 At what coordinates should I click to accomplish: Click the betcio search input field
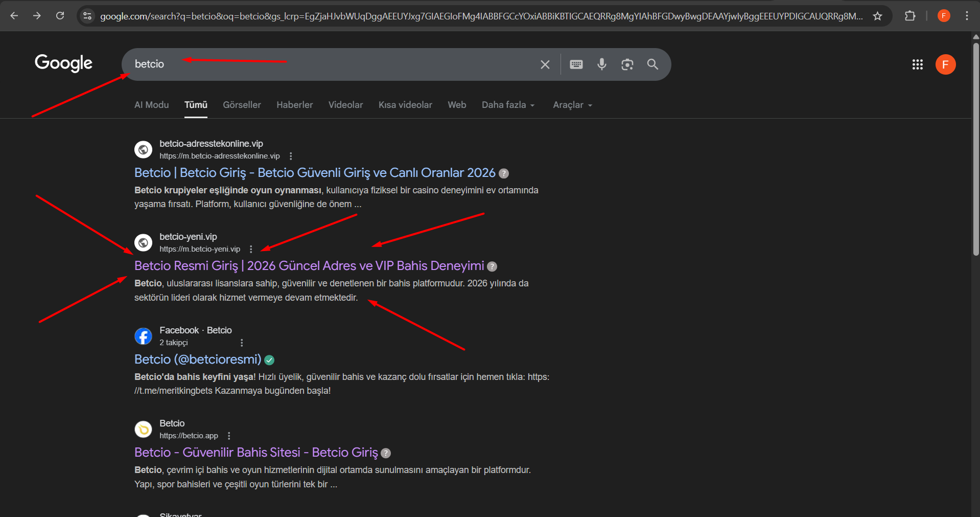pos(332,64)
